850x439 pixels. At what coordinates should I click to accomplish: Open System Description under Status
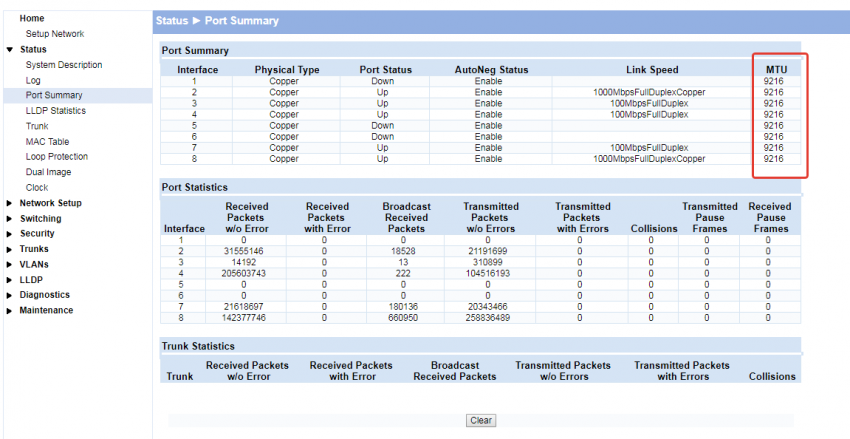[x=64, y=65]
